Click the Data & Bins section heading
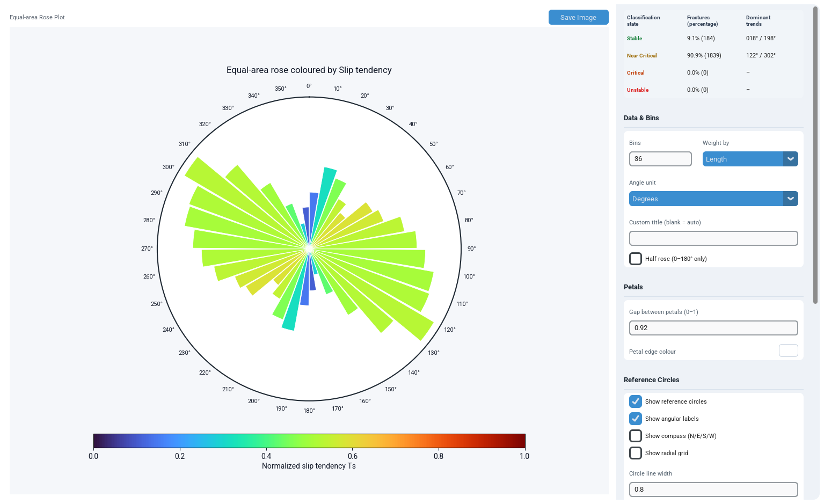The image size is (824, 504). [x=641, y=118]
